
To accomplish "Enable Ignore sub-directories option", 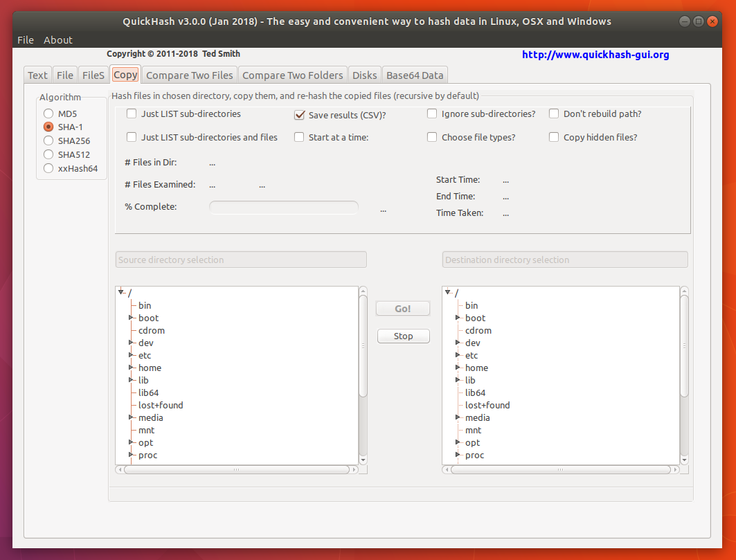I will (x=432, y=114).
